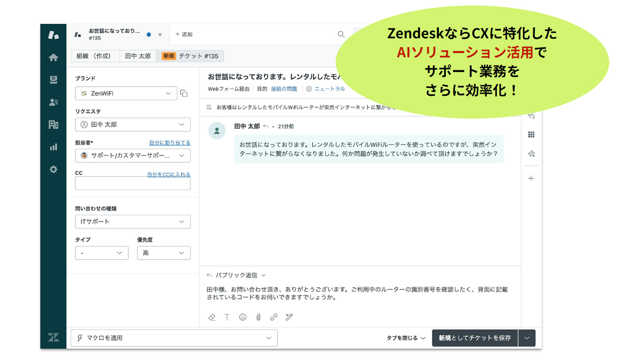Viewport: 644px width, 362px height.
Task: Open the Admin gear icon in sidebar
Action: [53, 169]
